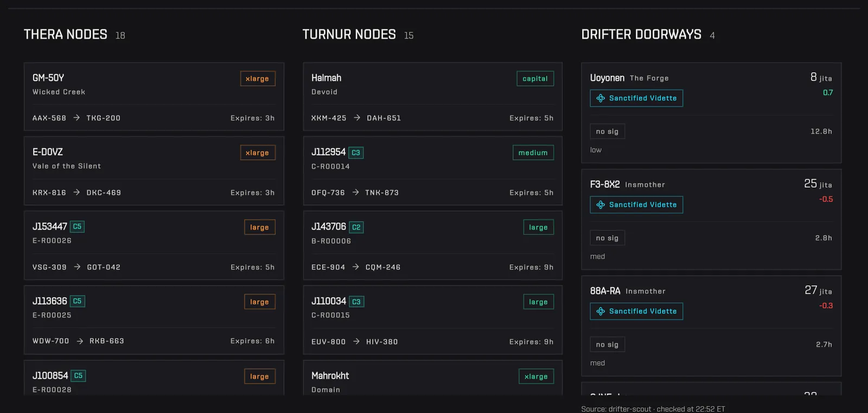Viewport: 868px width, 413px height.
Task: Click the arrow between EUV-800 and HIV-380
Action: click(356, 341)
